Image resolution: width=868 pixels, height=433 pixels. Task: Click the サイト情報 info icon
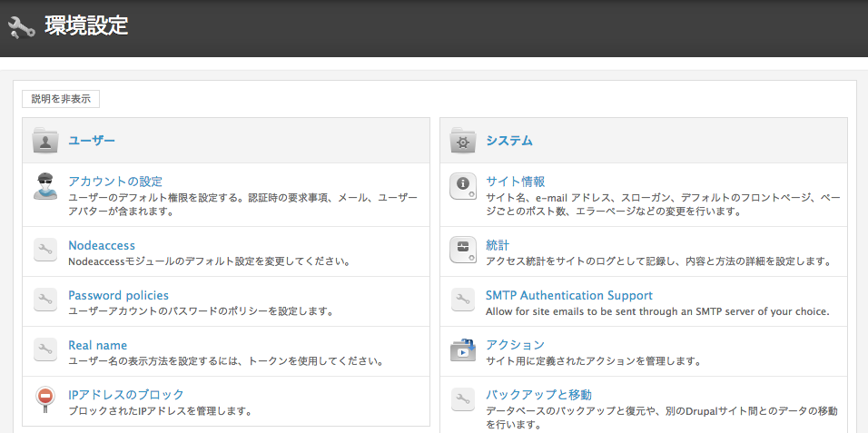pos(463,186)
